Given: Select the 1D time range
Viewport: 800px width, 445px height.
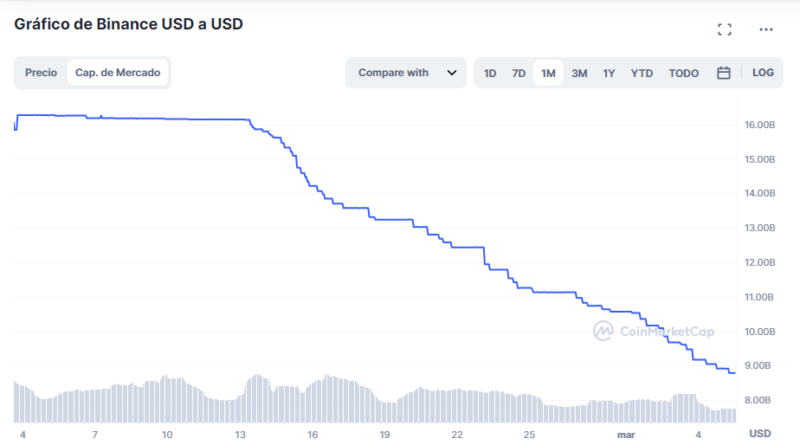Looking at the screenshot, I should click(x=490, y=73).
